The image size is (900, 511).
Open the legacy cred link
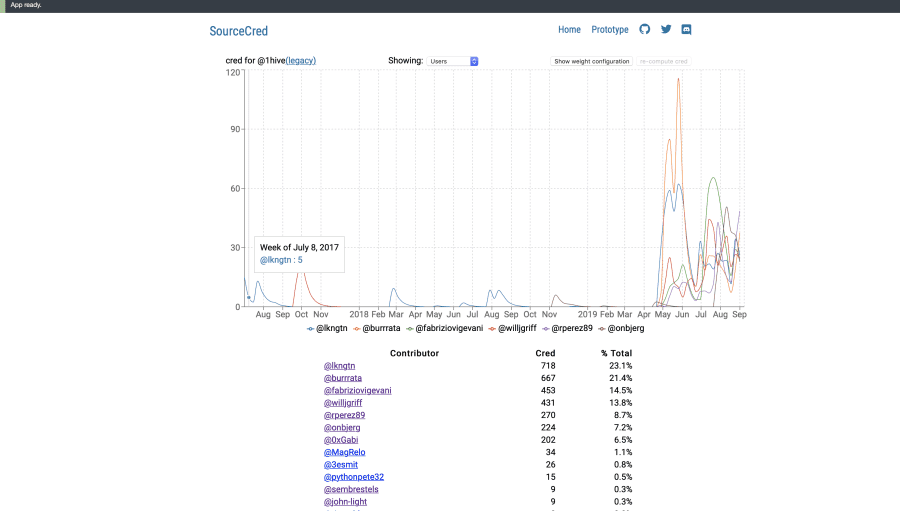301,60
